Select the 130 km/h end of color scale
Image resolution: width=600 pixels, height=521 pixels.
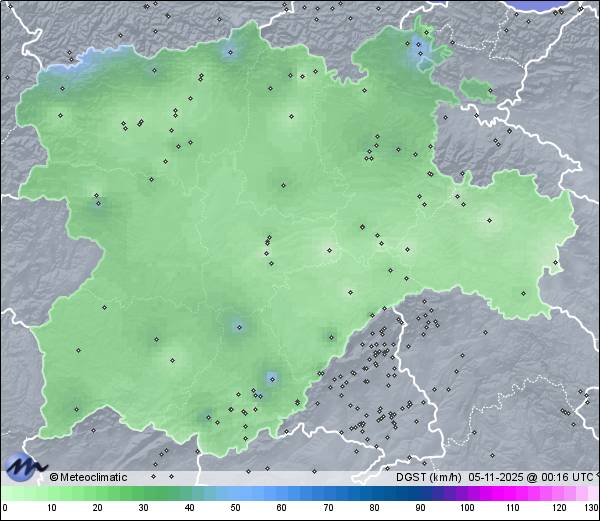click(594, 493)
